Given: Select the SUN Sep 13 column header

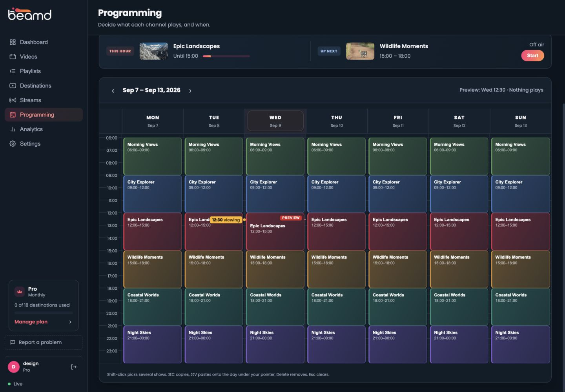Looking at the screenshot, I should 521,121.
